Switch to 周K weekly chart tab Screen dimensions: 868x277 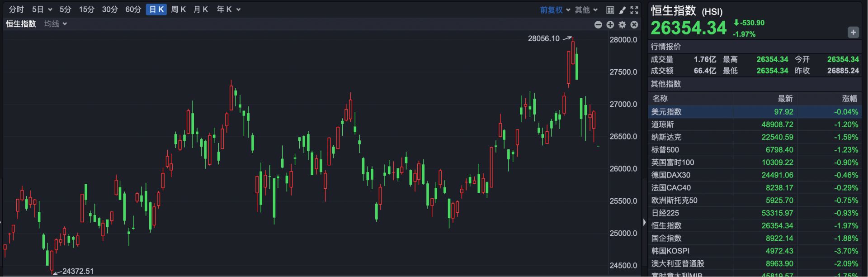179,10
